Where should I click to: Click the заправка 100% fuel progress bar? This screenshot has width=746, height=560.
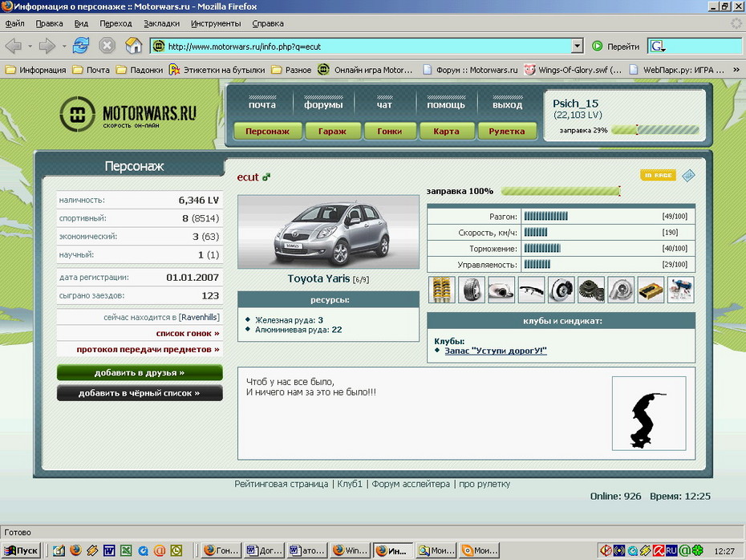click(561, 191)
